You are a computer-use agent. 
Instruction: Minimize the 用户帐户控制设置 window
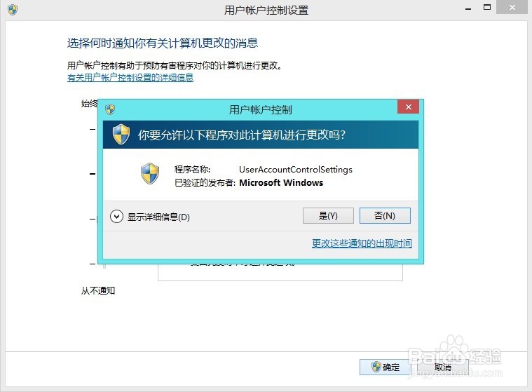tap(468, 9)
